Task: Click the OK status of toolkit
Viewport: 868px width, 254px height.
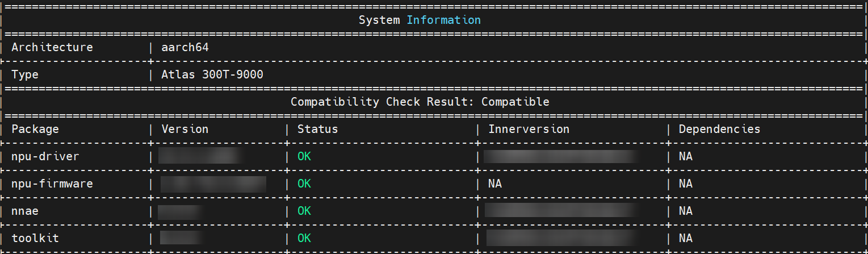Action: click(x=304, y=238)
